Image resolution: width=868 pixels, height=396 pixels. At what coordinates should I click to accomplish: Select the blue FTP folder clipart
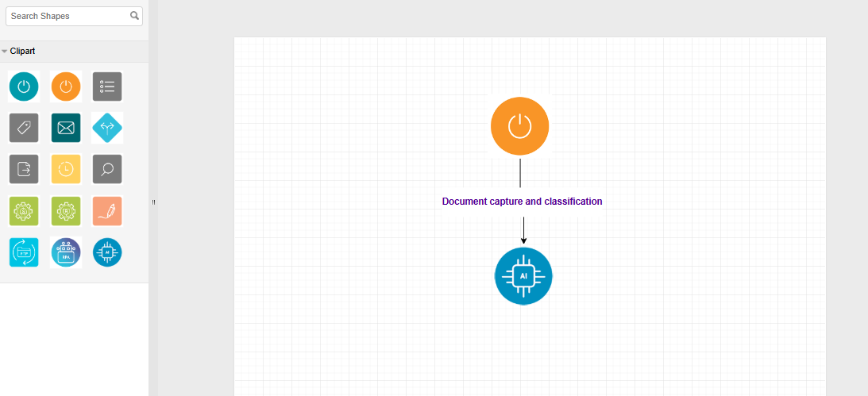click(24, 252)
